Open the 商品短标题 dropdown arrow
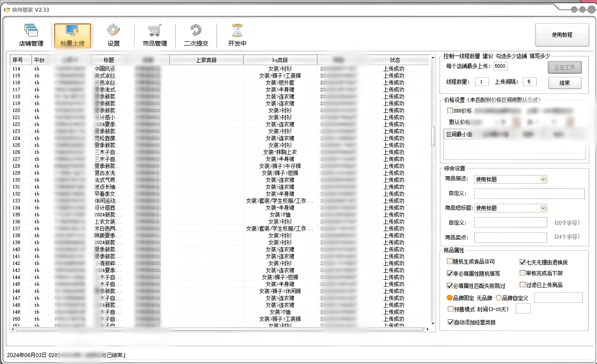The height and width of the screenshot is (364, 597). coord(543,208)
